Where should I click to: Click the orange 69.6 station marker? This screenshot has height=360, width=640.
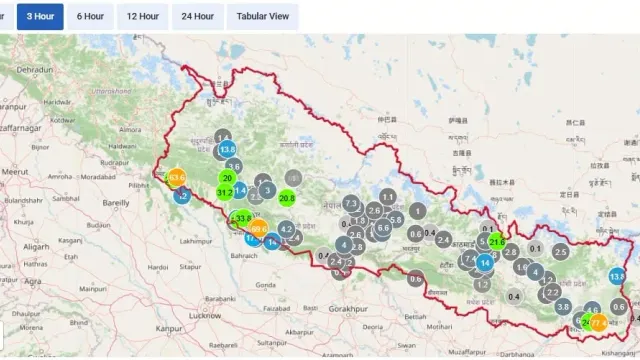(259, 229)
